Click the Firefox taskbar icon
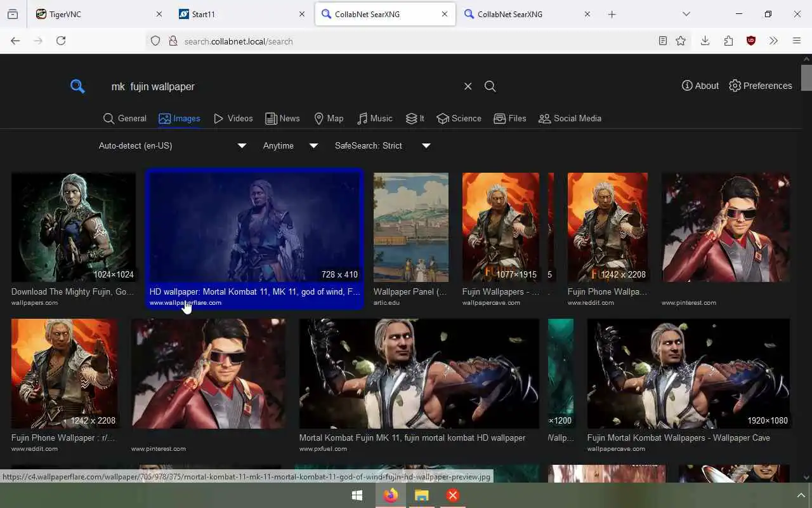 click(x=390, y=495)
